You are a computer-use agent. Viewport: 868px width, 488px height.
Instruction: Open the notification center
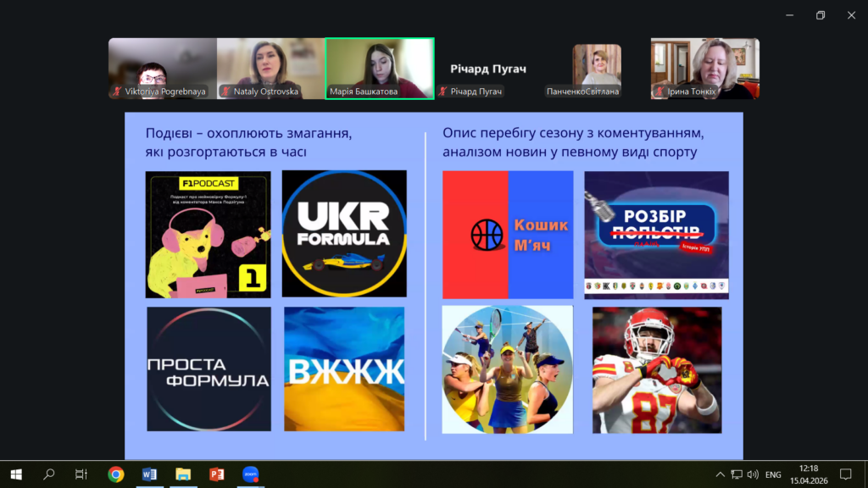(x=845, y=474)
